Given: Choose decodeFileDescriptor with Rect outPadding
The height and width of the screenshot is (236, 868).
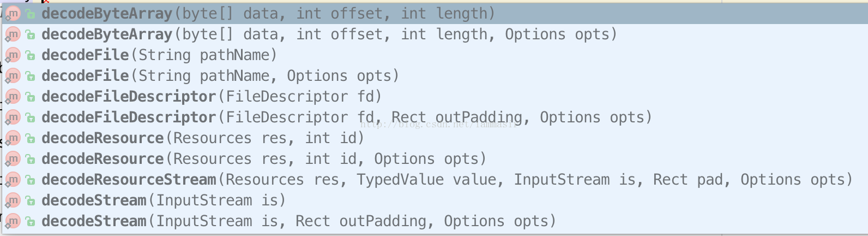Looking at the screenshot, I should click(347, 117).
